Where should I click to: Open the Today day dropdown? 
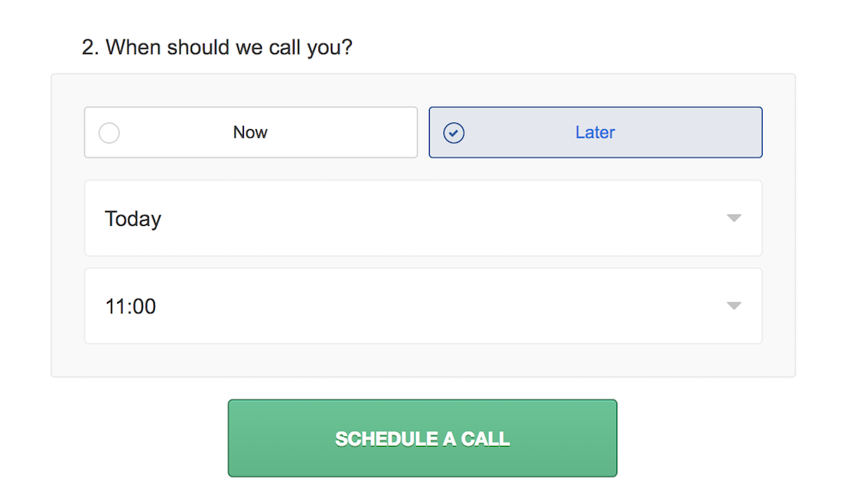click(423, 218)
